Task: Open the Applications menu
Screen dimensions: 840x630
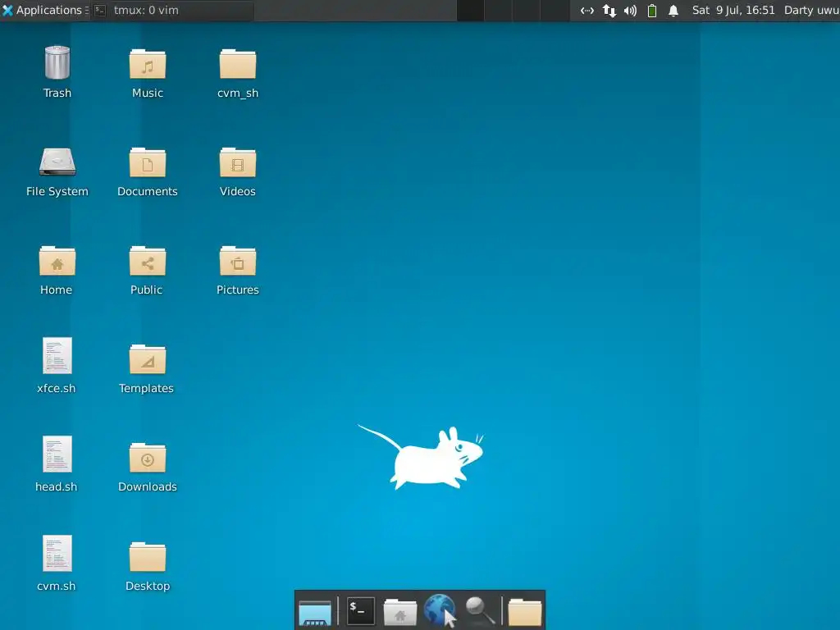Action: [44, 10]
